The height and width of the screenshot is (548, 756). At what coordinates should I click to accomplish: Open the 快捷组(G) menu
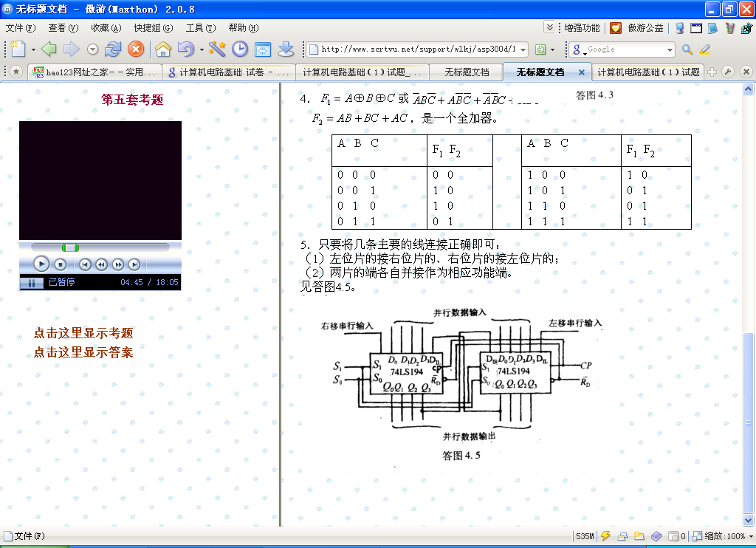(x=154, y=28)
